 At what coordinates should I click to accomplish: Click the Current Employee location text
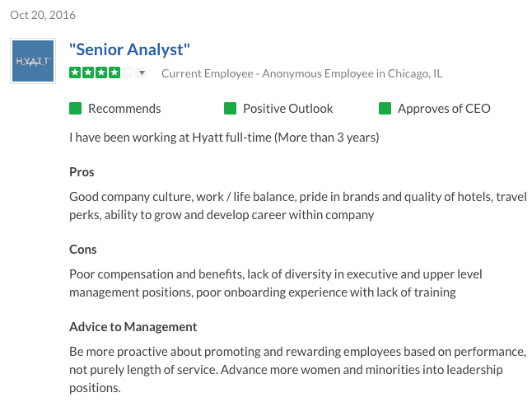(302, 73)
